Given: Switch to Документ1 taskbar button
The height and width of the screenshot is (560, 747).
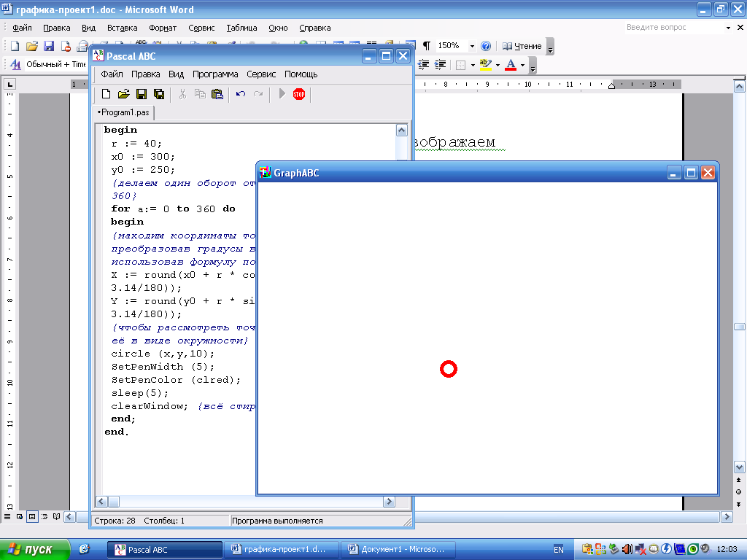Looking at the screenshot, I should (x=398, y=550).
